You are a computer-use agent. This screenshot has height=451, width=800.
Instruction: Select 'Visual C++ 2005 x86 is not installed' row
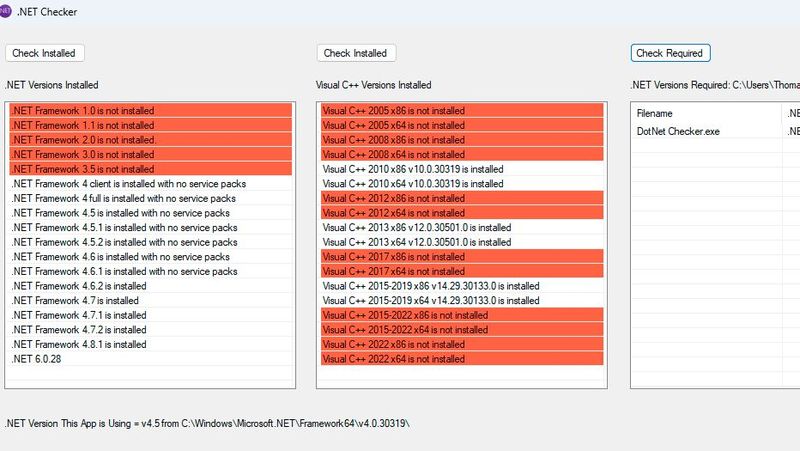pos(462,111)
